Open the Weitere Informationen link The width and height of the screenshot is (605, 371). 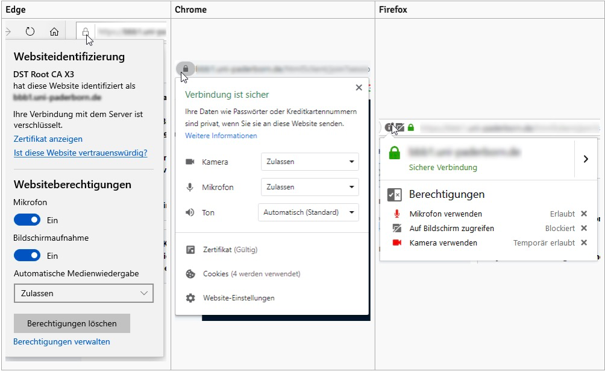(221, 136)
